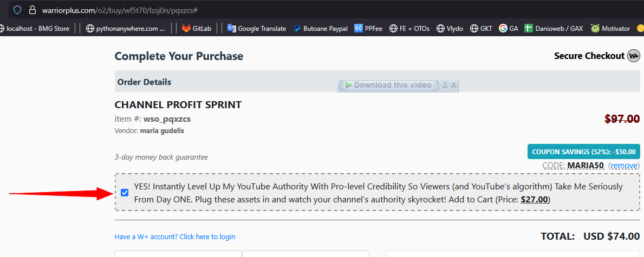Viewport: 644px width, 257px height.
Task: Close the Download this video overlay
Action: click(x=454, y=84)
